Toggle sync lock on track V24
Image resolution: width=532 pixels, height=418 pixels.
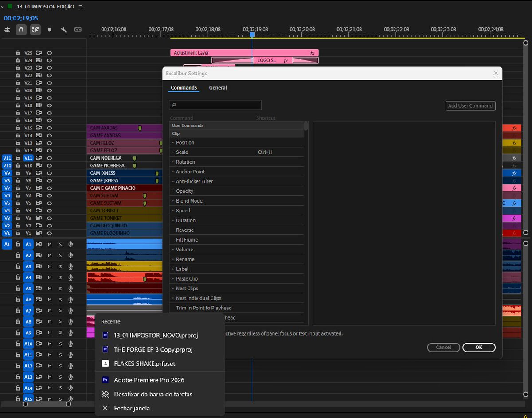(x=39, y=60)
